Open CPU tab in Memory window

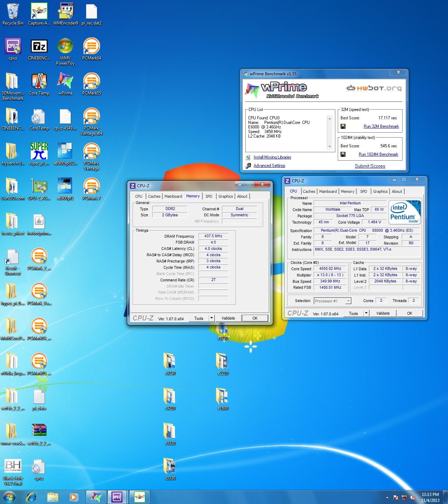[139, 196]
